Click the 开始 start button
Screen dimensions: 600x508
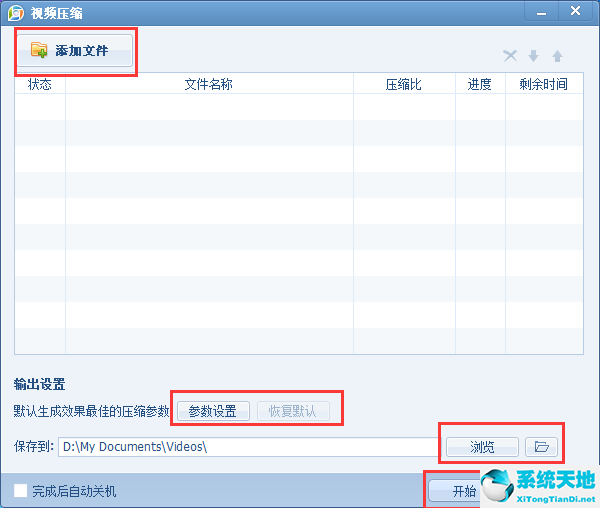point(455,491)
